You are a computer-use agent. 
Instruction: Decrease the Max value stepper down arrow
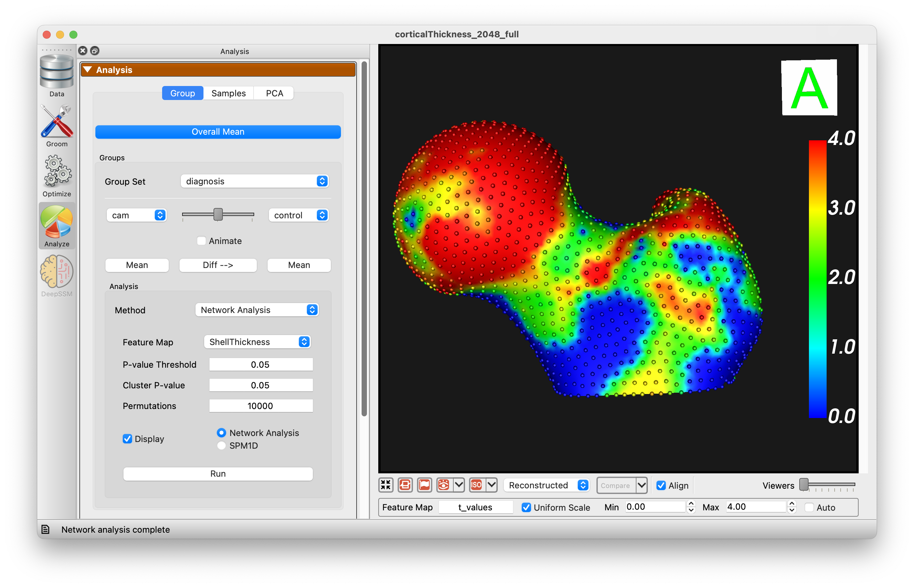792,510
